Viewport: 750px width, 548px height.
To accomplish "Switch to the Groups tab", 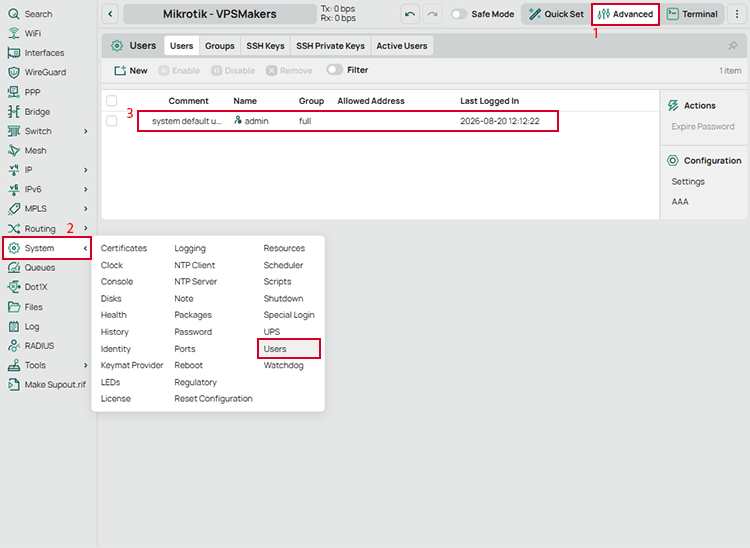I will (x=220, y=46).
